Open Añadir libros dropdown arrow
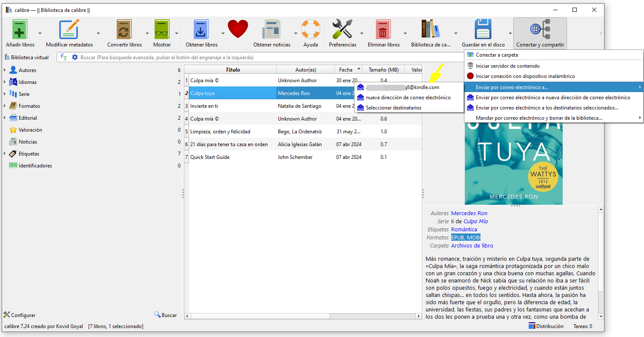 (x=40, y=33)
